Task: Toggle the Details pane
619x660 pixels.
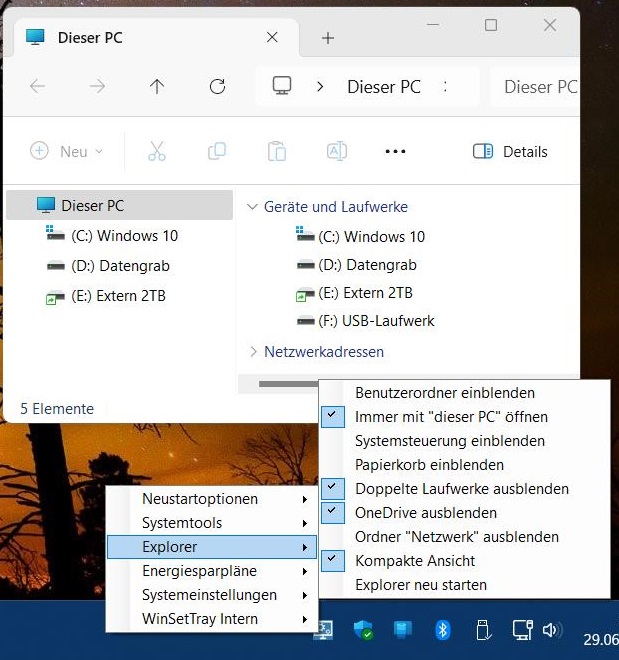Action: [510, 151]
